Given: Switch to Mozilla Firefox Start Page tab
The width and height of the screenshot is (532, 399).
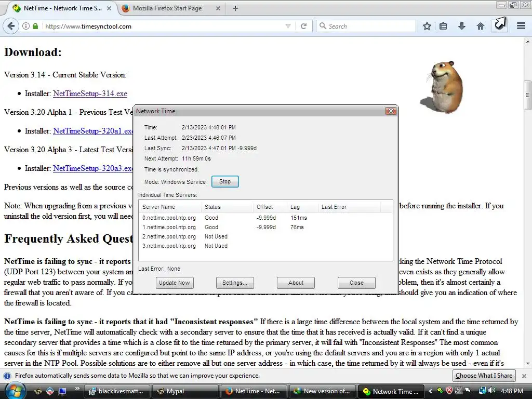Looking at the screenshot, I should [x=167, y=8].
